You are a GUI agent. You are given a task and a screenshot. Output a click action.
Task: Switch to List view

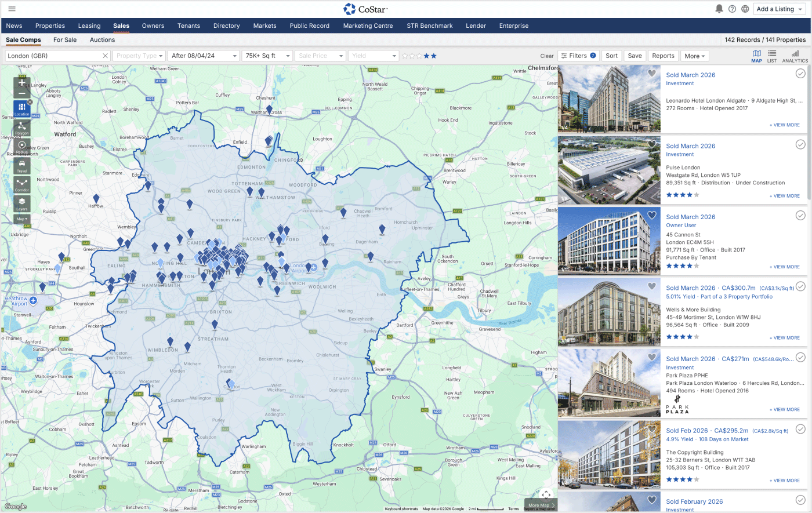(772, 56)
